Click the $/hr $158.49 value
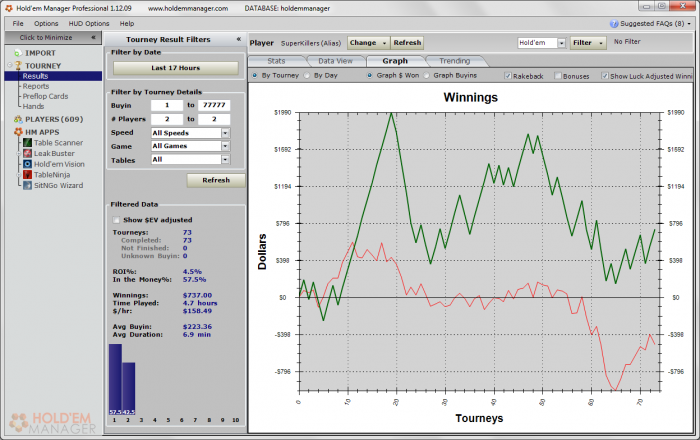The image size is (700, 440). point(197,311)
